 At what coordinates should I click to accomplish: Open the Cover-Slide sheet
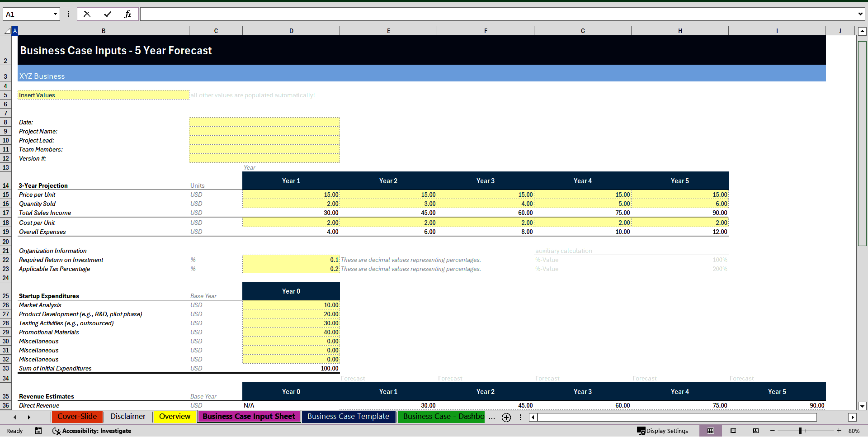(77, 416)
